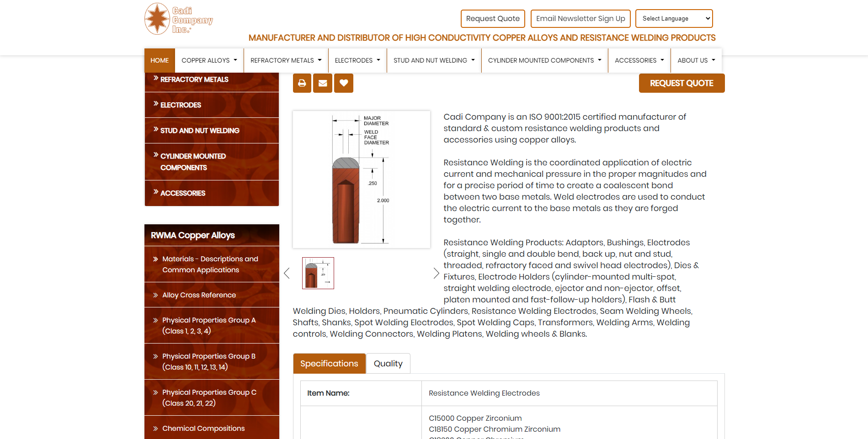Open Chemical Compositions sidebar link
The height and width of the screenshot is (439, 868).
(x=203, y=428)
